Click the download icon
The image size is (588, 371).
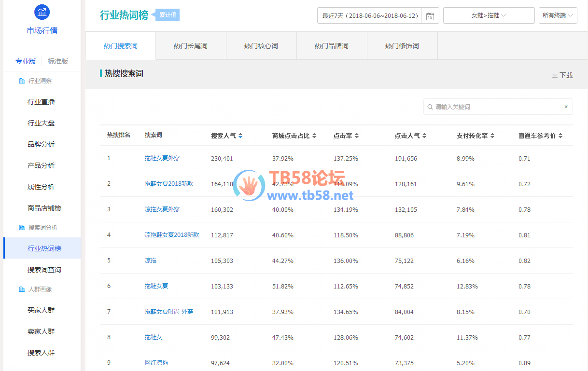click(x=555, y=75)
